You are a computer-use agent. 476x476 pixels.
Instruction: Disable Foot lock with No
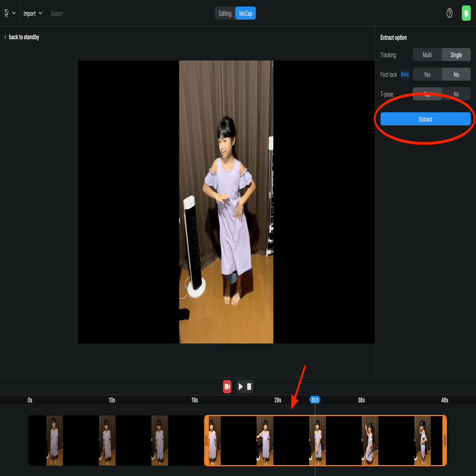click(456, 74)
